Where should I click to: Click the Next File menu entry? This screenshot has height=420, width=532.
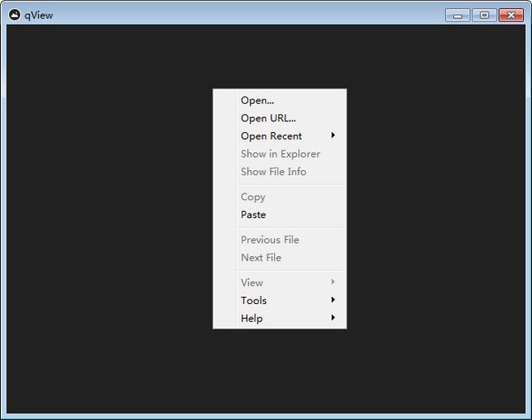pos(261,257)
